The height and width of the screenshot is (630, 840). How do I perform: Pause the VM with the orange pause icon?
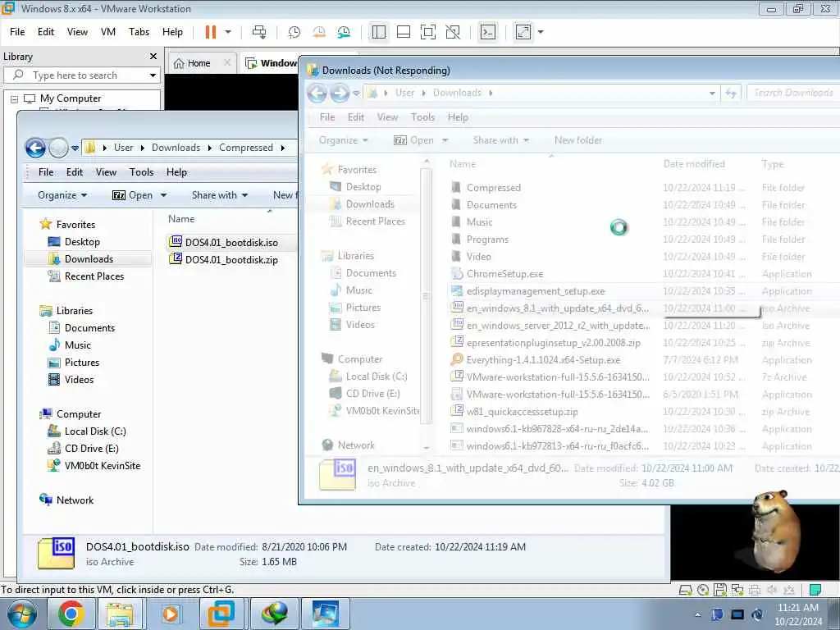click(x=211, y=32)
